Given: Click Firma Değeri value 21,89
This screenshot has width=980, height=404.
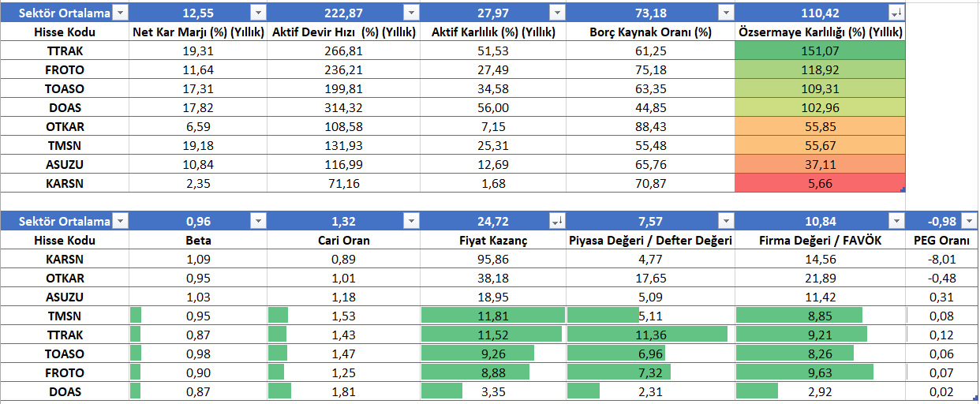Looking at the screenshot, I should pos(820,278).
